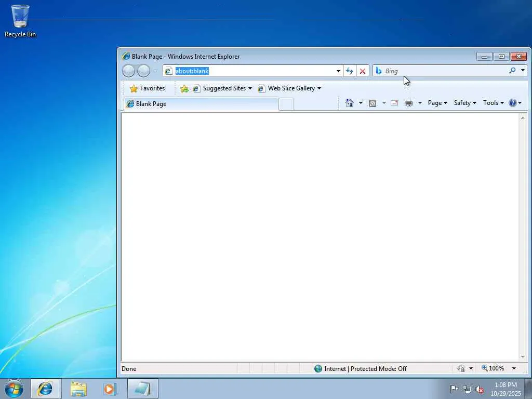This screenshot has height=399, width=532.
Task: Open the search provider dropdown arrow
Action: [523, 70]
